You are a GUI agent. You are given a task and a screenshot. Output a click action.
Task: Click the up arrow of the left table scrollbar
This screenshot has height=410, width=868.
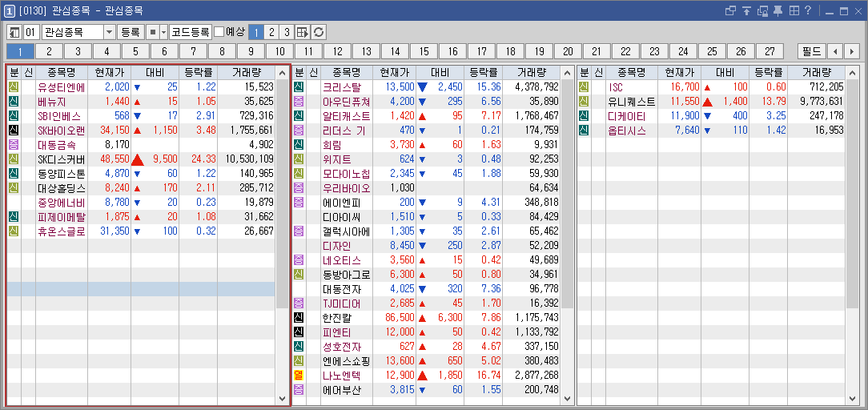point(283,74)
